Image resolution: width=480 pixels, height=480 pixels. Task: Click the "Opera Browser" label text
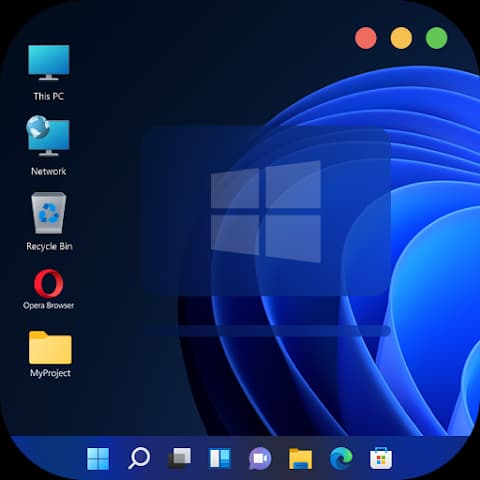pyautogui.click(x=49, y=306)
